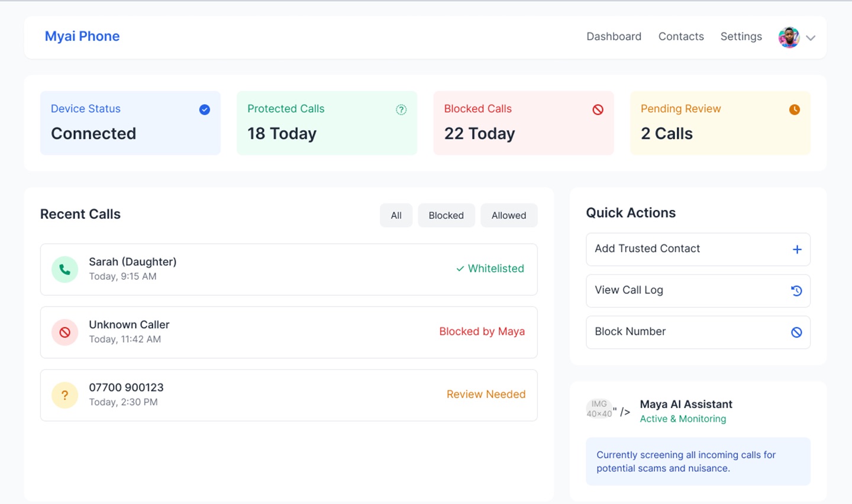The image size is (852, 504).
Task: Open the user avatar menu
Action: tap(789, 37)
